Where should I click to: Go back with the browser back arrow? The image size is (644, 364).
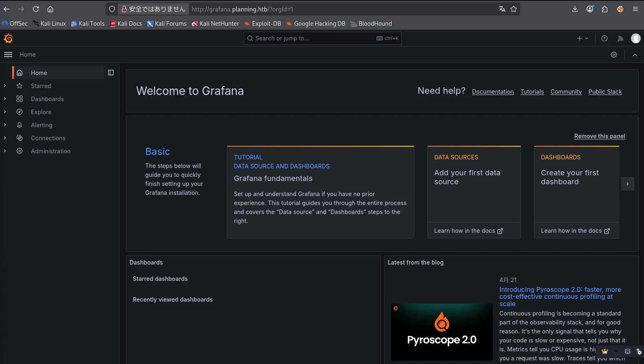pyautogui.click(x=7, y=9)
